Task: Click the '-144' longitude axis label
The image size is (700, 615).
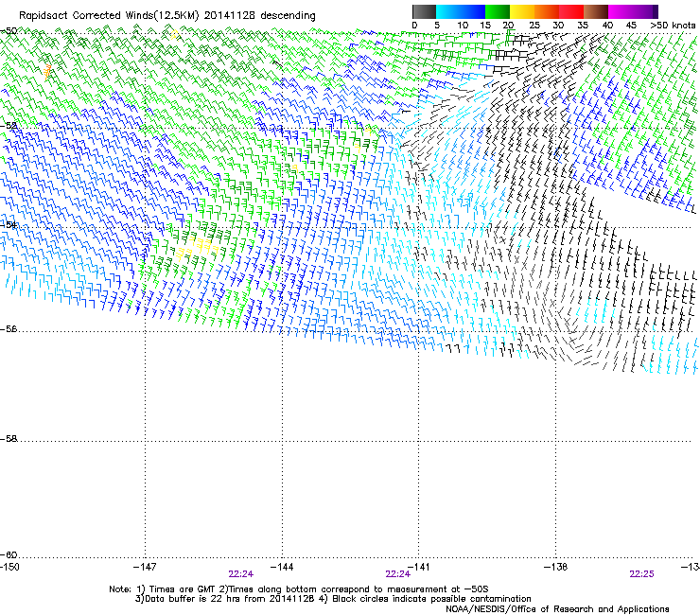Action: pyautogui.click(x=282, y=567)
